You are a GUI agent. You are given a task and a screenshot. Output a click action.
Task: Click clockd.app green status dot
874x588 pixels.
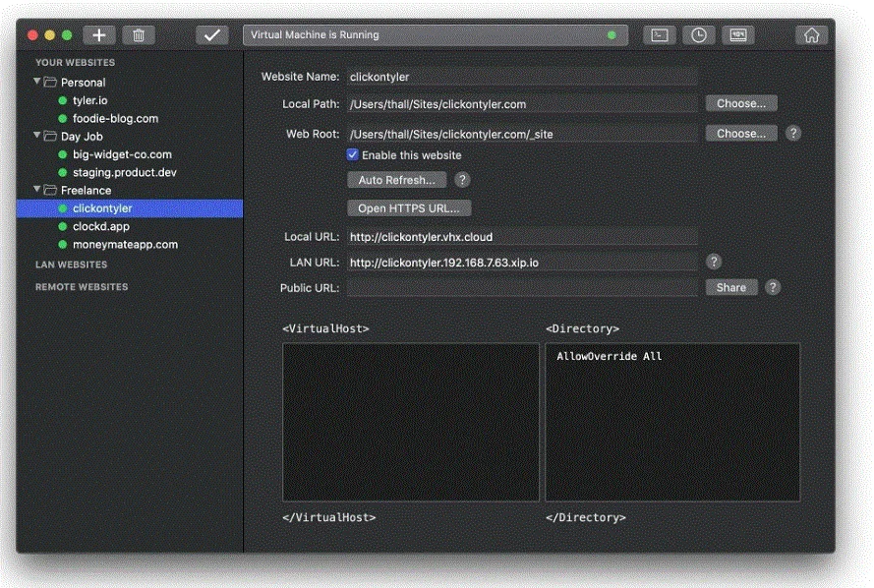63,226
